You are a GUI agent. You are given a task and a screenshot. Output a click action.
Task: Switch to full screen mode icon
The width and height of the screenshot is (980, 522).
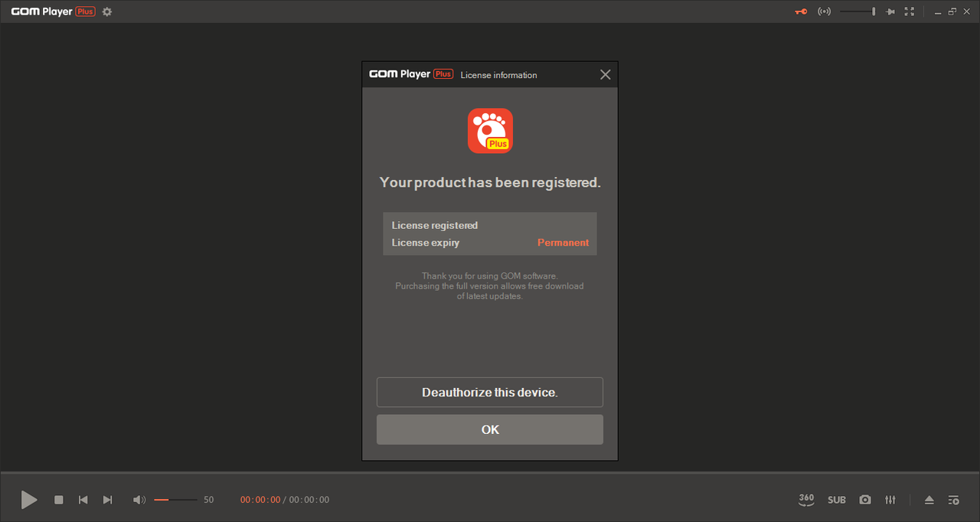909,11
